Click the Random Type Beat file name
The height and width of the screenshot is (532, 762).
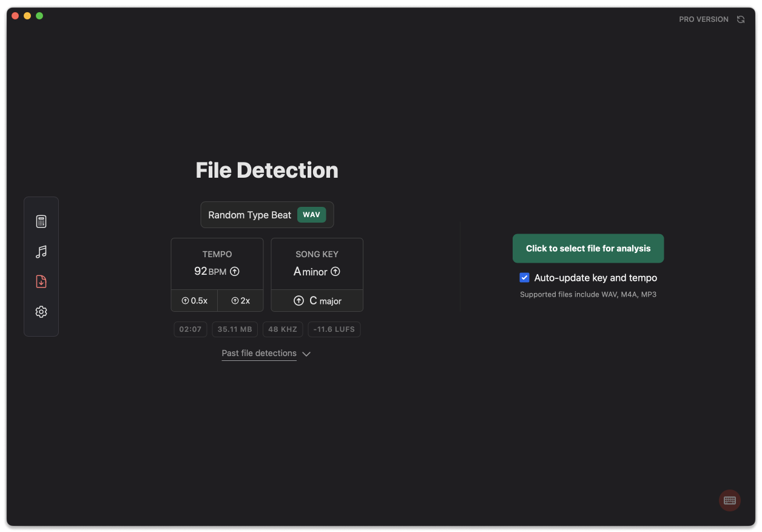click(x=249, y=215)
